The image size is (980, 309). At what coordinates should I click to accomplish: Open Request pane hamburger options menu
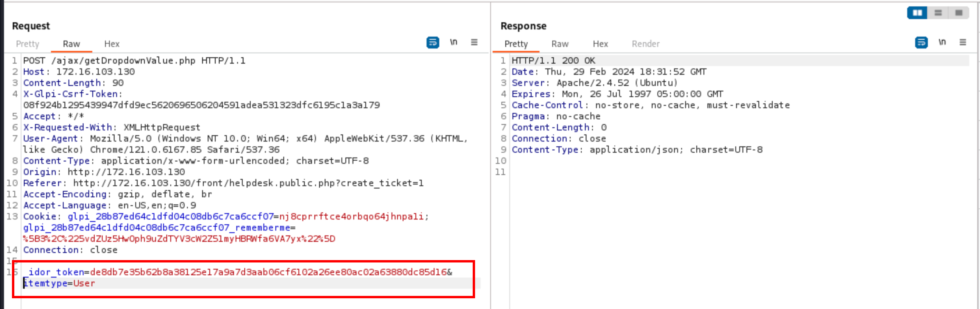click(474, 42)
